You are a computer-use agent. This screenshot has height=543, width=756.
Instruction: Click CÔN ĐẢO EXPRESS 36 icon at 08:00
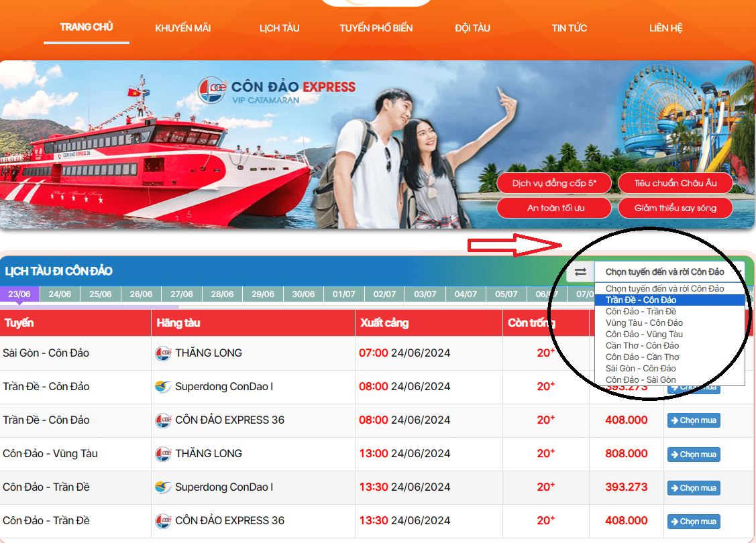point(163,420)
